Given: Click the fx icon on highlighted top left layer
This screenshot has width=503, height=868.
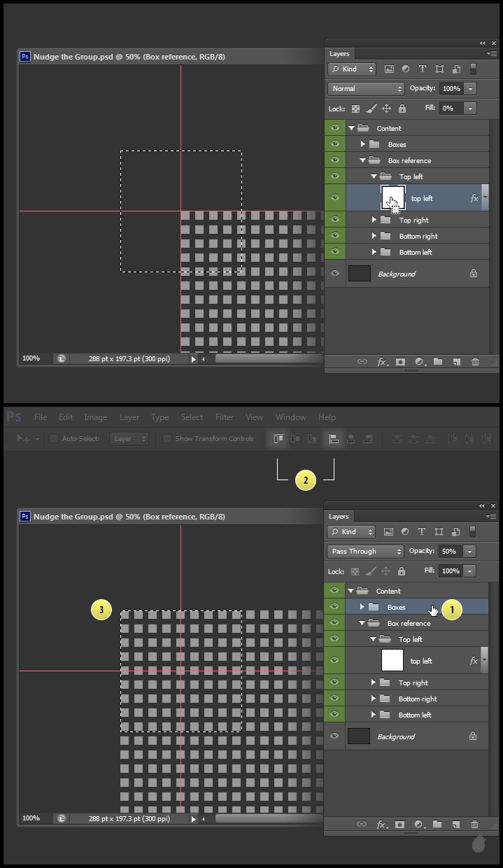Looking at the screenshot, I should [474, 198].
